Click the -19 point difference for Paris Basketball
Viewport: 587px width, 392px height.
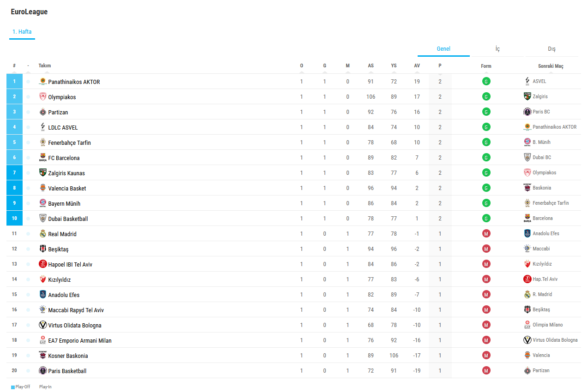[x=417, y=371]
